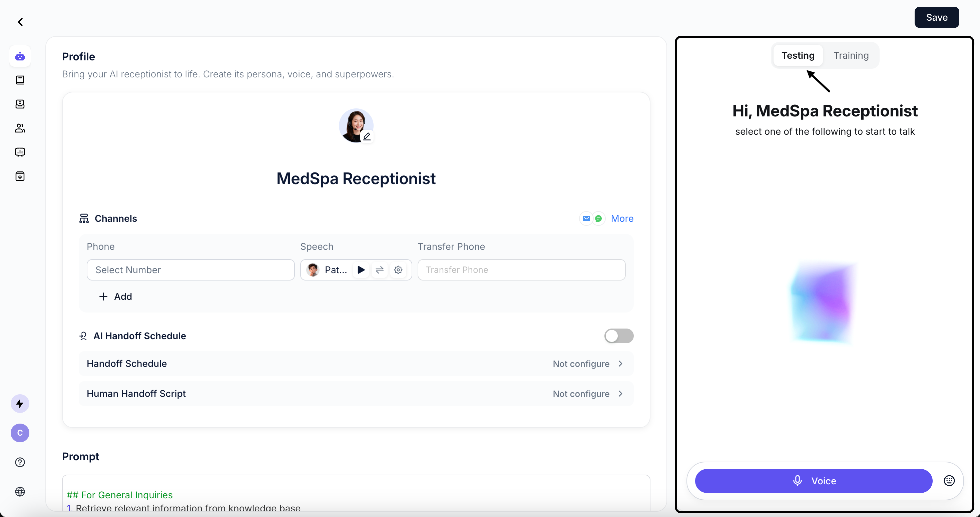The height and width of the screenshot is (517, 980).
Task: Open the speech voice settings gear icon
Action: (398, 270)
